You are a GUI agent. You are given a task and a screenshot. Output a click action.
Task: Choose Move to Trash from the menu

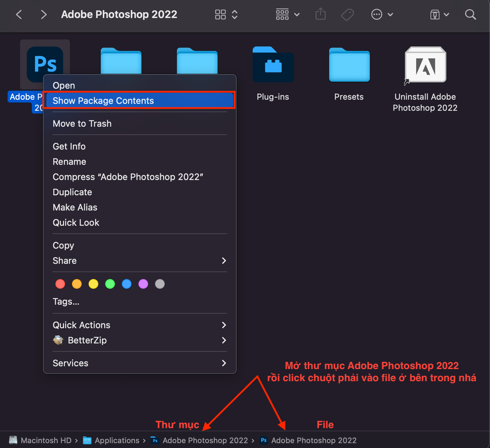(x=82, y=123)
